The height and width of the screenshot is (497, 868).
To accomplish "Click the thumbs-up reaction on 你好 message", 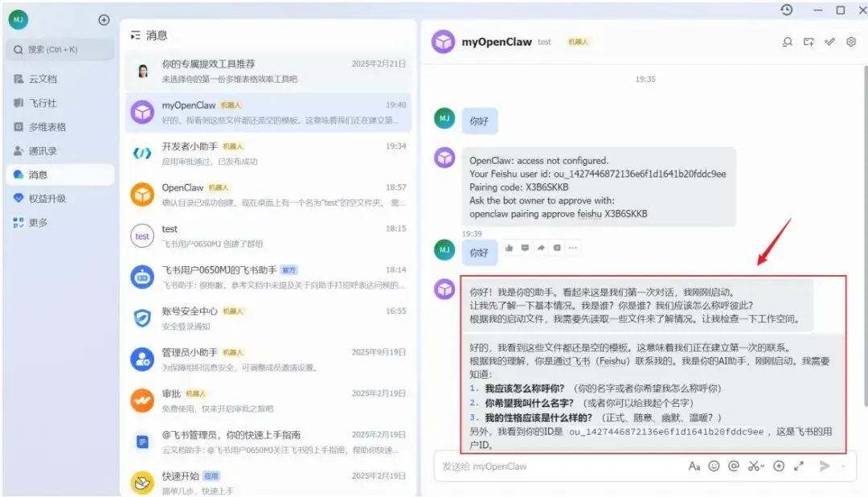I will click(510, 248).
